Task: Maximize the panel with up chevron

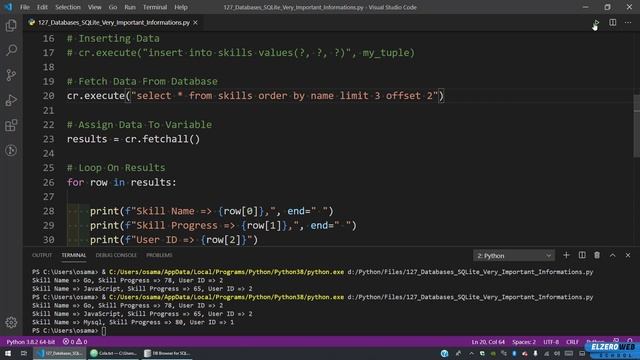Action: (613, 255)
